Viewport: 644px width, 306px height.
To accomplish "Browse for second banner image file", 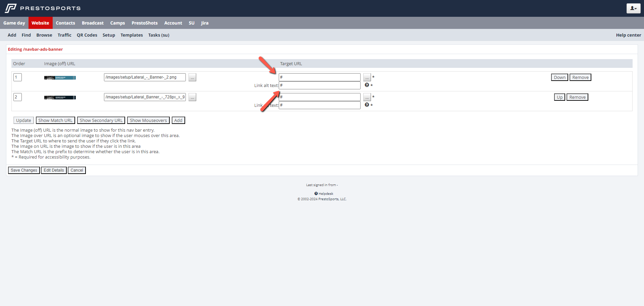I will coord(192,97).
